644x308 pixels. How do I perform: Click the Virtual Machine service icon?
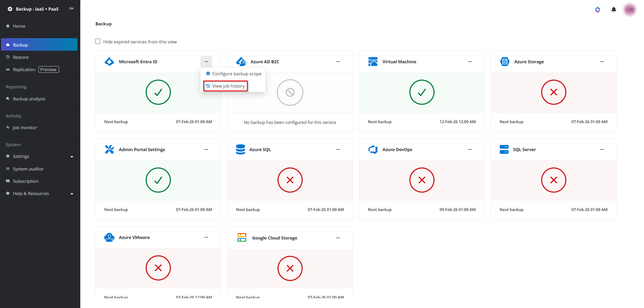pos(373,62)
